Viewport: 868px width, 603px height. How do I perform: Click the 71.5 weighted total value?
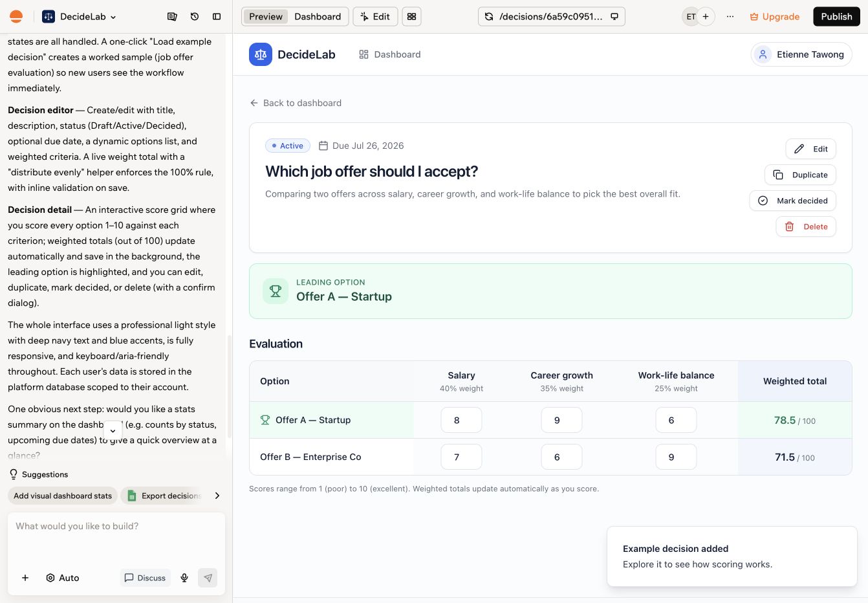tap(785, 457)
